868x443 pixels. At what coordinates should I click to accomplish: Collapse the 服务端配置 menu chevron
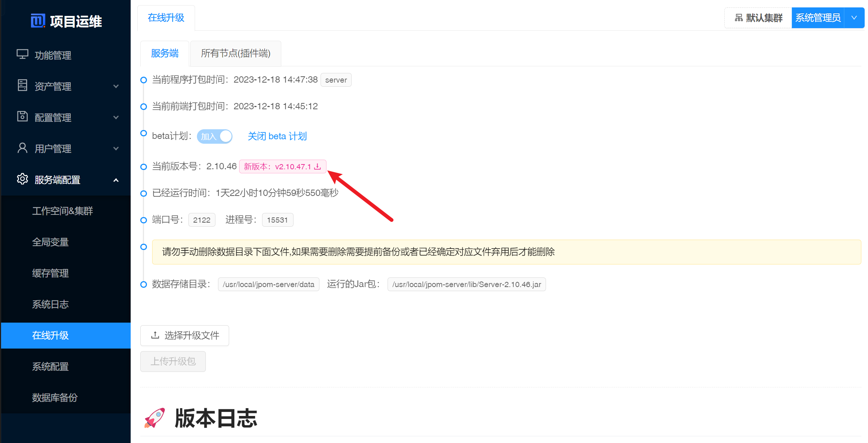point(116,180)
